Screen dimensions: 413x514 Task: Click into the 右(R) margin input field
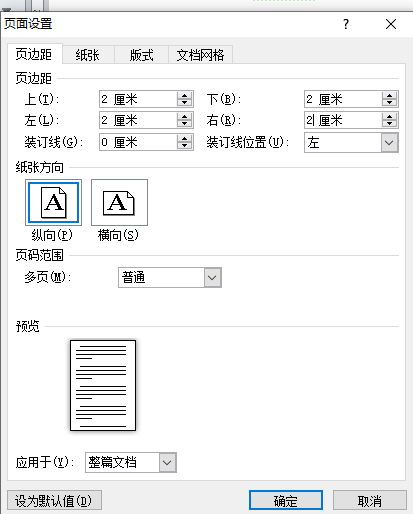343,120
